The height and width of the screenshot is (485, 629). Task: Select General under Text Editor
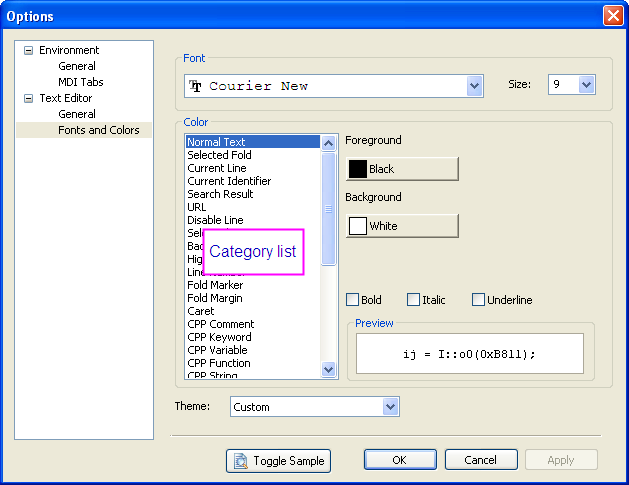pos(77,114)
